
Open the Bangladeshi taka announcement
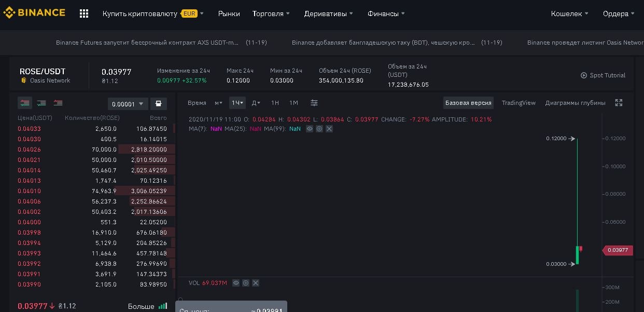(x=397, y=43)
